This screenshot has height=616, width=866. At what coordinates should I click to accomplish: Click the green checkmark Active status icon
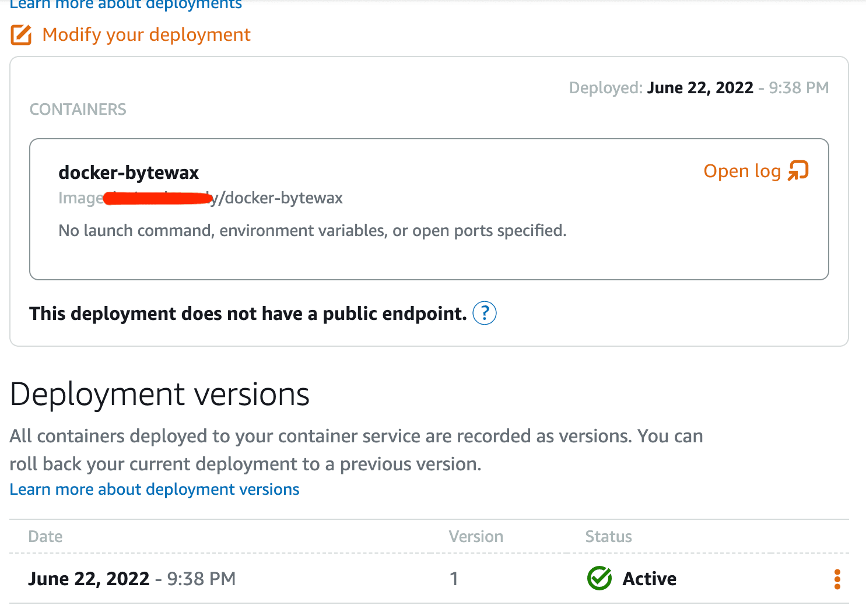(x=599, y=579)
